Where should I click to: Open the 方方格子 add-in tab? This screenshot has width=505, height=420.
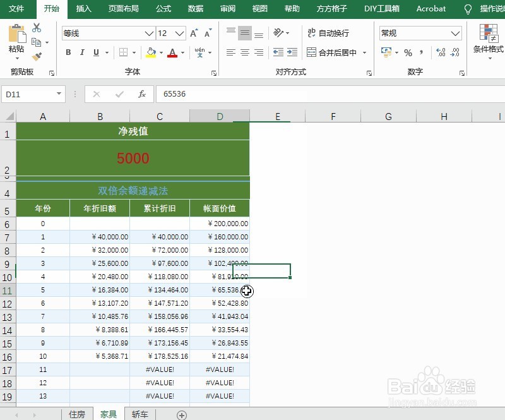(331, 9)
